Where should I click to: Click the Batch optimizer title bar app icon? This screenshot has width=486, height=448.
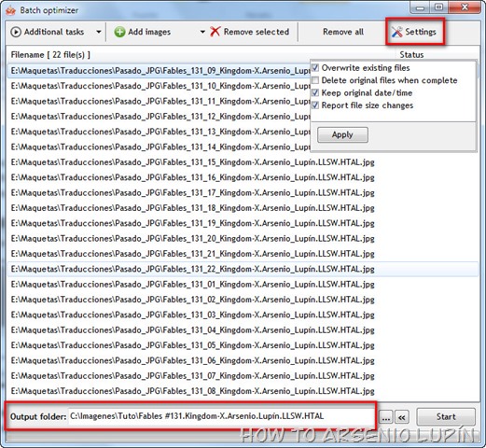coord(11,10)
